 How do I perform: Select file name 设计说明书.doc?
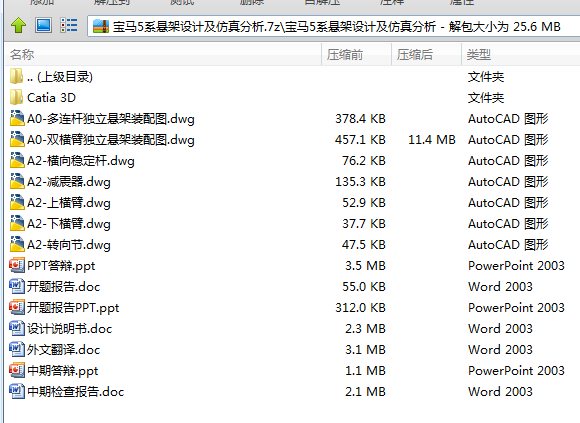pos(70,329)
